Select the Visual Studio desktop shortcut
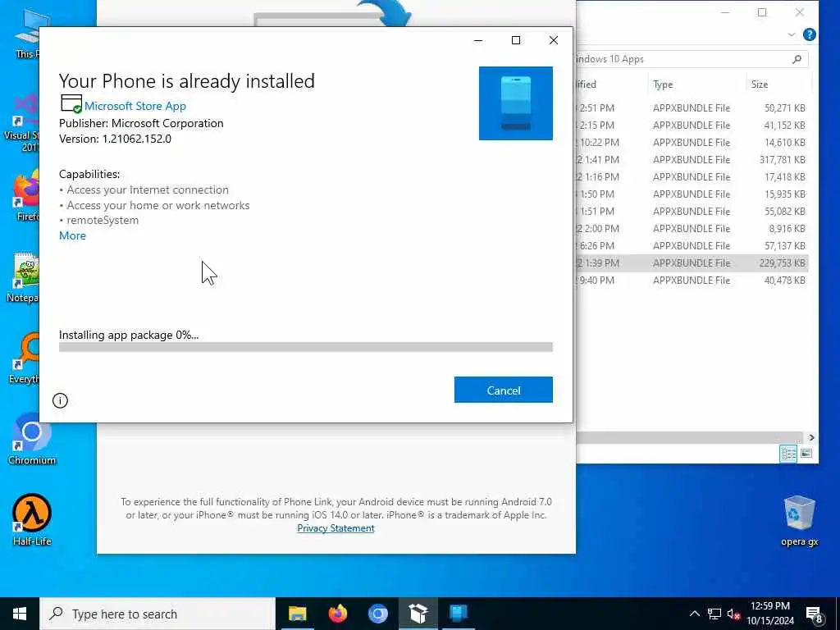 pos(21,123)
